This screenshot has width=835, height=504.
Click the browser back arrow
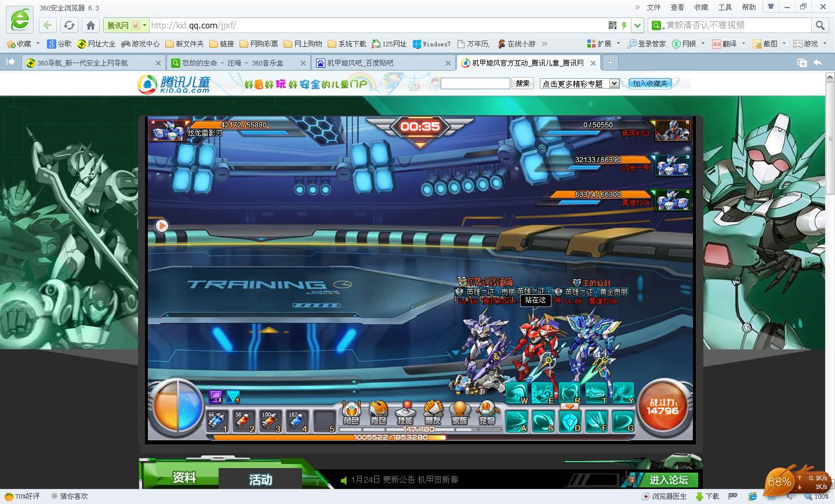(x=48, y=25)
